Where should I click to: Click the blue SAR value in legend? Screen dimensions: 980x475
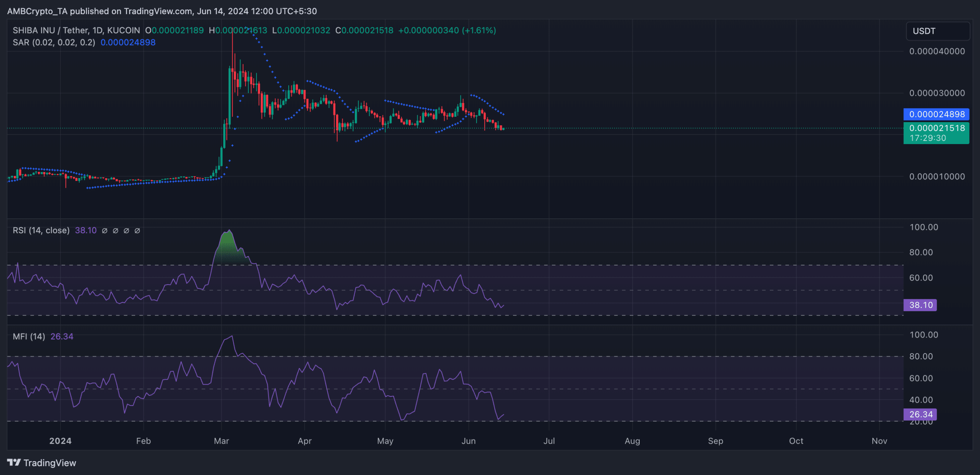(128, 43)
